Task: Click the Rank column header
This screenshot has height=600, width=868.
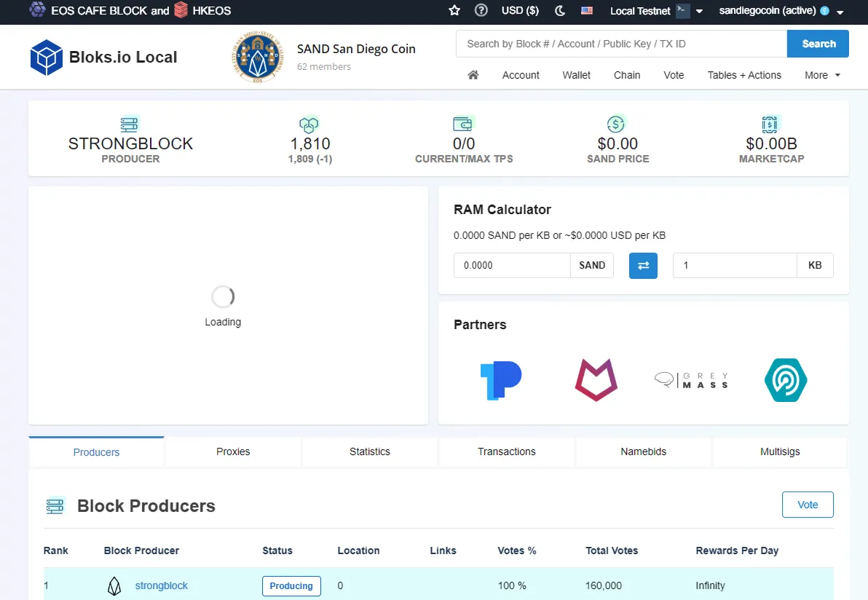Action: 56,550
